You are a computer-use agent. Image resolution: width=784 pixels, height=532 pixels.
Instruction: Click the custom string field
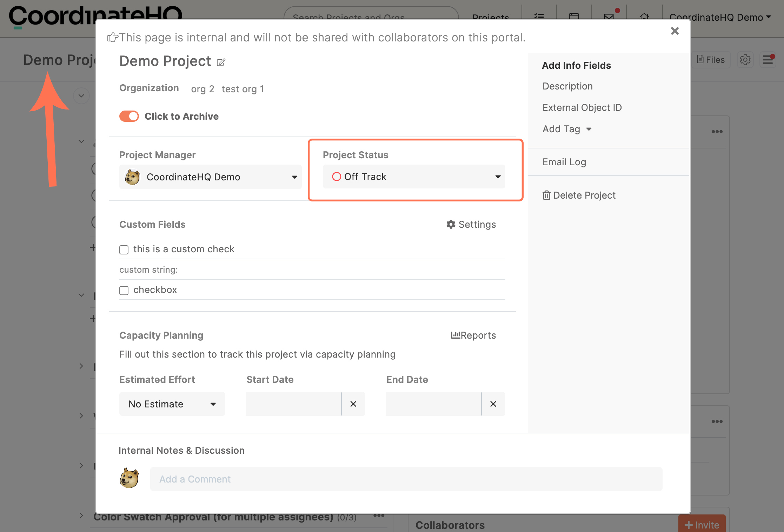pyautogui.click(x=312, y=270)
